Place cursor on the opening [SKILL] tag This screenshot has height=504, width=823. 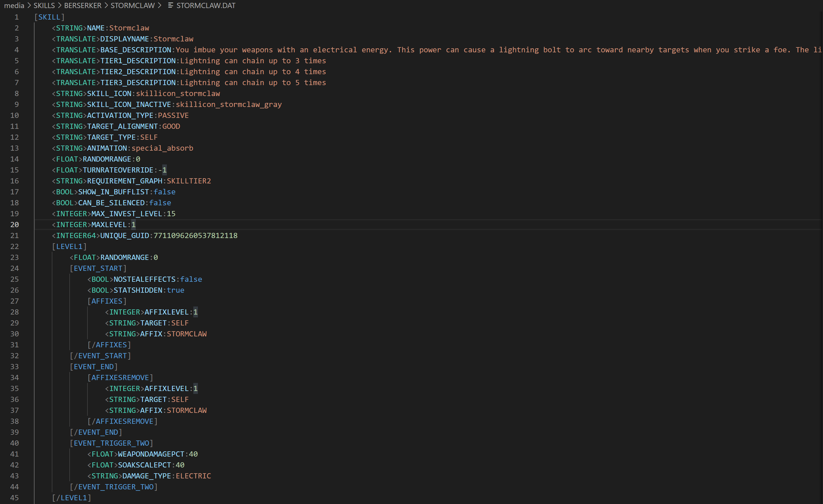[x=49, y=17]
